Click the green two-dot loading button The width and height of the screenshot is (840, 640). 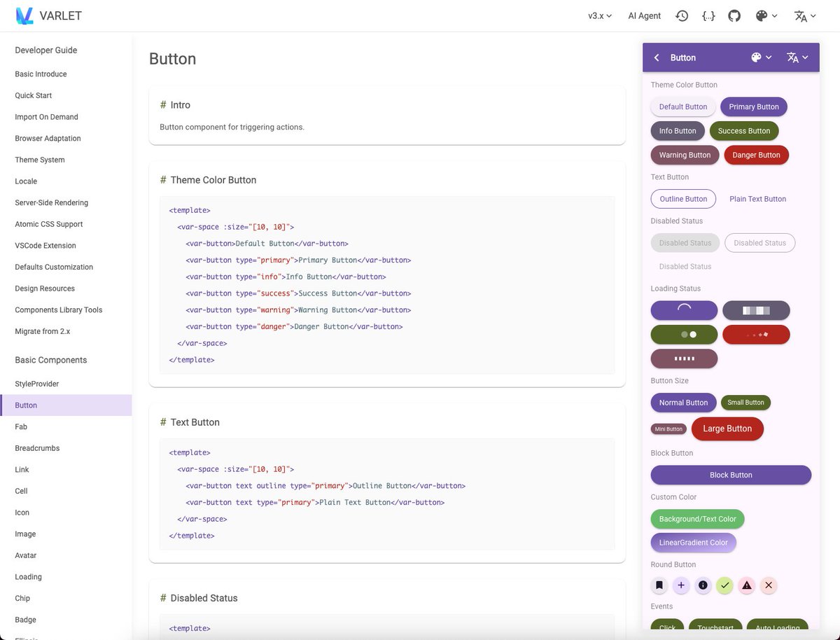click(684, 335)
